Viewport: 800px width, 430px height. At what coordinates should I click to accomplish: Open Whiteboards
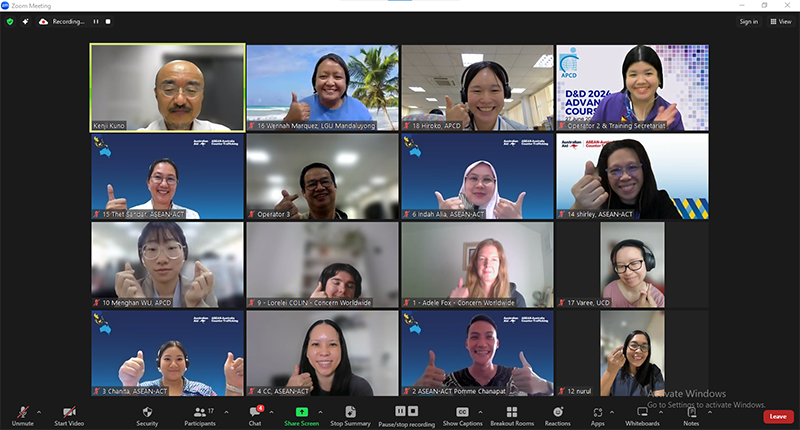pyautogui.click(x=642, y=414)
